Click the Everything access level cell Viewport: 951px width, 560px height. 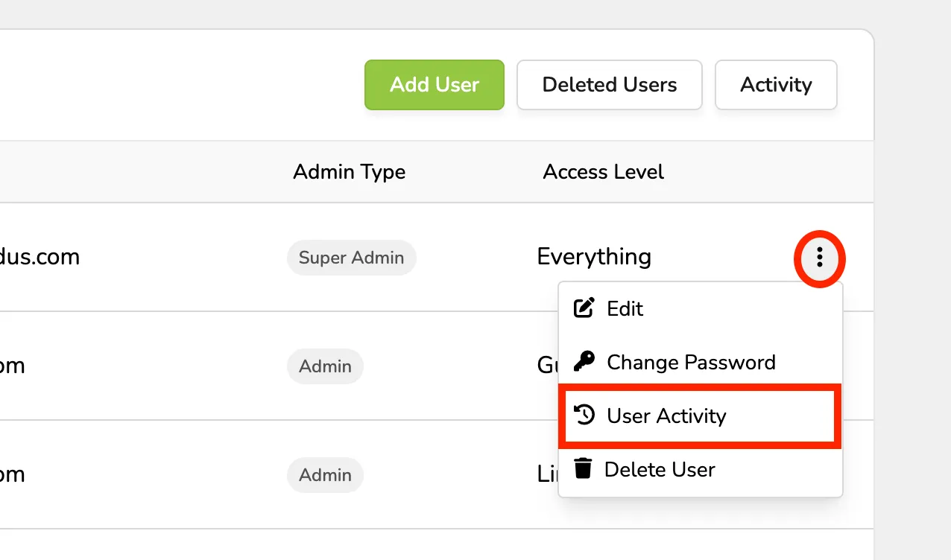pos(594,257)
